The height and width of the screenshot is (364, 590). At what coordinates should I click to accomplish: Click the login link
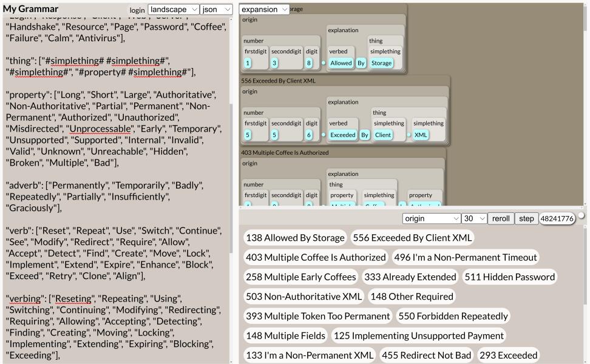(137, 10)
